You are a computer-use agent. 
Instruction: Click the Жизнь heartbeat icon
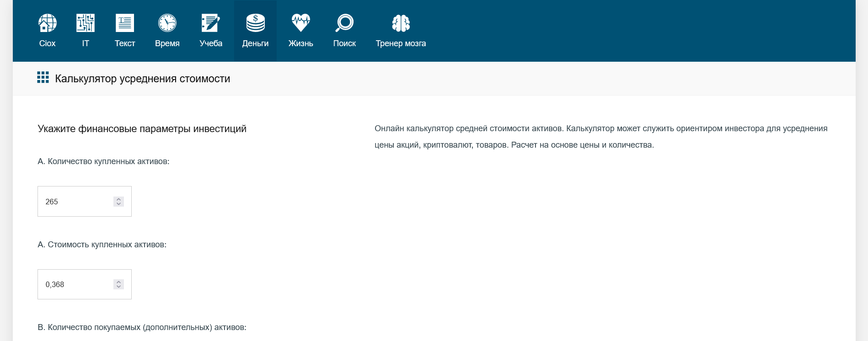300,23
